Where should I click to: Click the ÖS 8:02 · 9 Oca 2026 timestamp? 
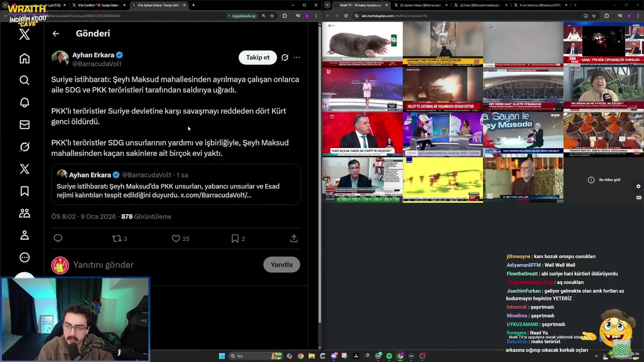tap(84, 216)
